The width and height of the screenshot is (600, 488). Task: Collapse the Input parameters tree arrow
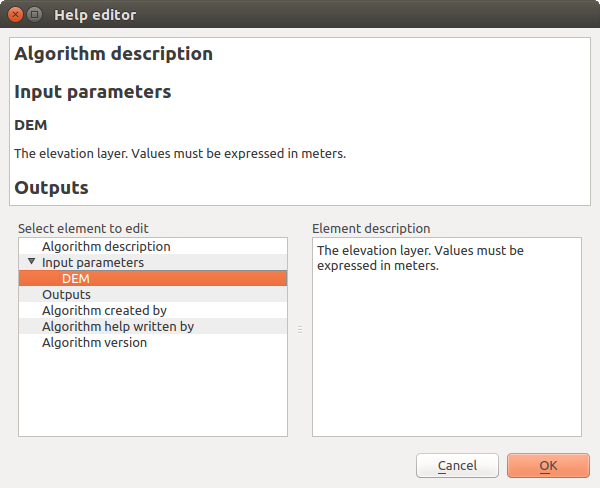(31, 262)
